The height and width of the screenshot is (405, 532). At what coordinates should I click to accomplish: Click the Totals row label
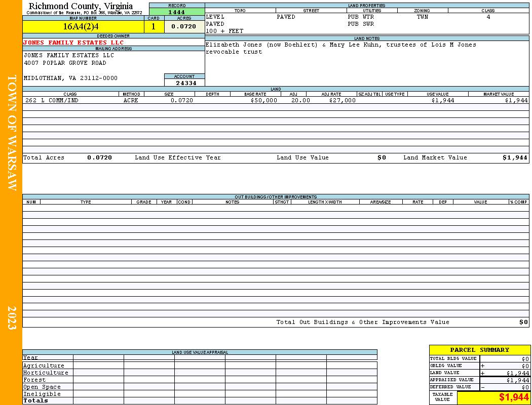[x=35, y=400]
